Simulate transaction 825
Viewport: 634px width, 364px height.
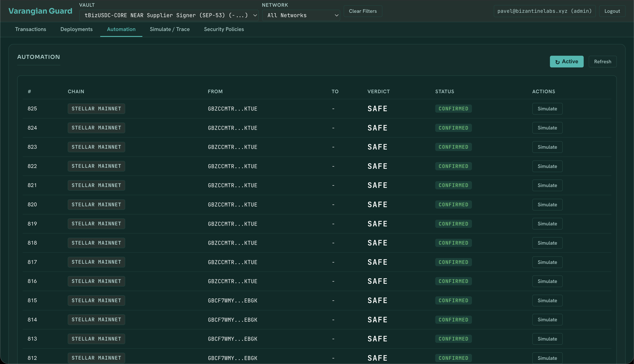[x=547, y=109]
